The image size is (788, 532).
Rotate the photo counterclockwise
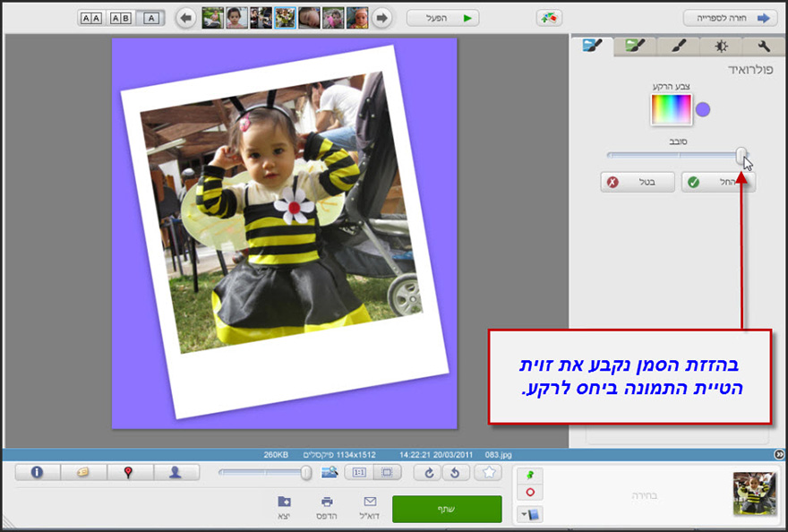click(455, 472)
